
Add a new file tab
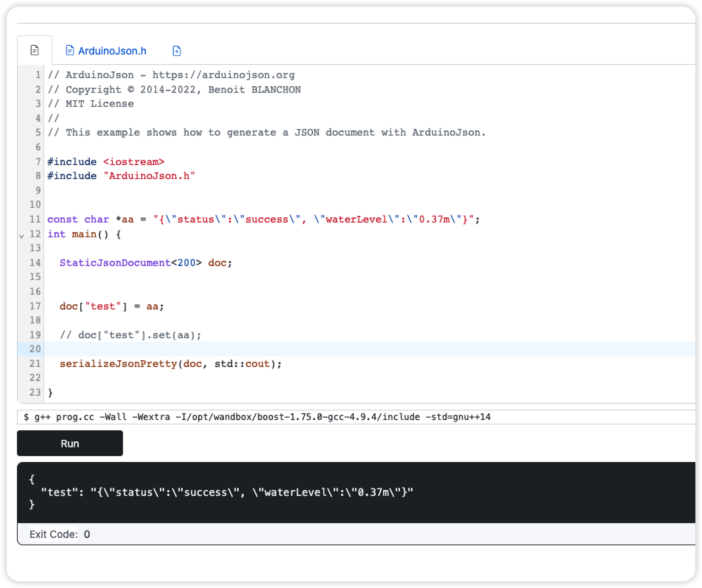click(177, 51)
